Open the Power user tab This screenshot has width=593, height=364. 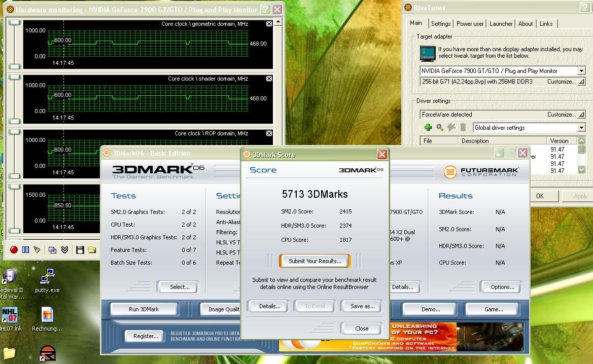point(470,24)
